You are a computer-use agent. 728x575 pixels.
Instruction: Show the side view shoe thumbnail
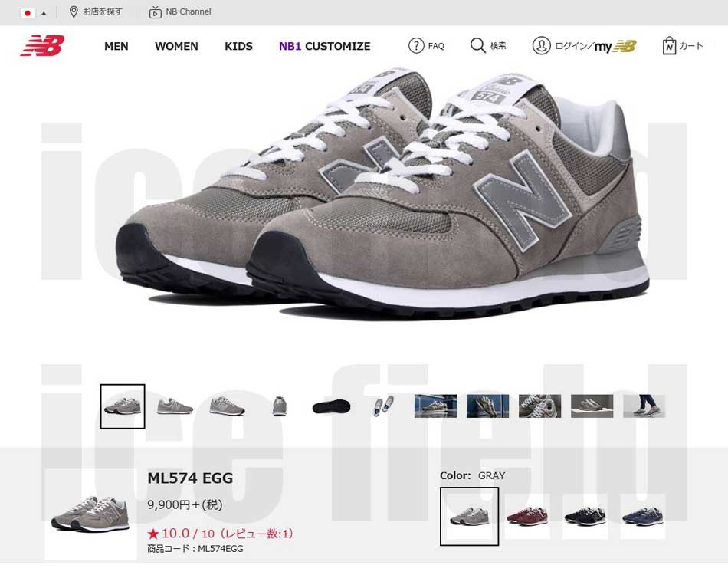(175, 406)
